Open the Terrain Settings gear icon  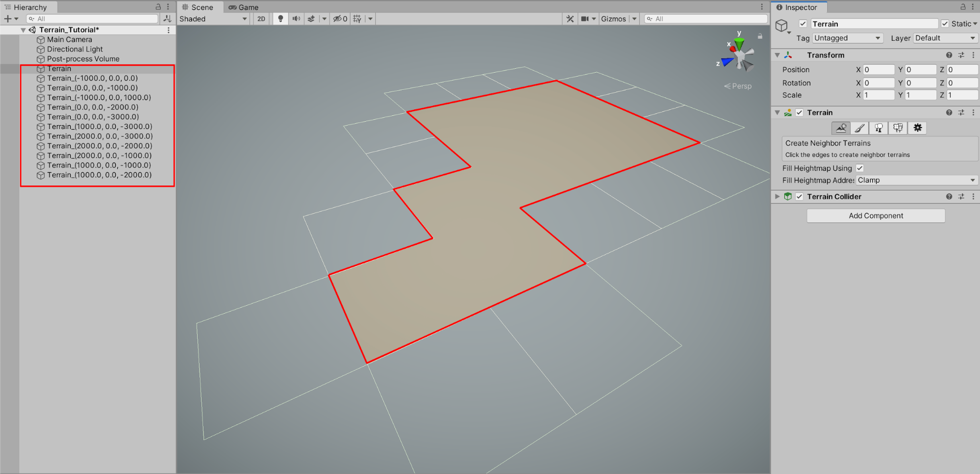click(x=917, y=128)
